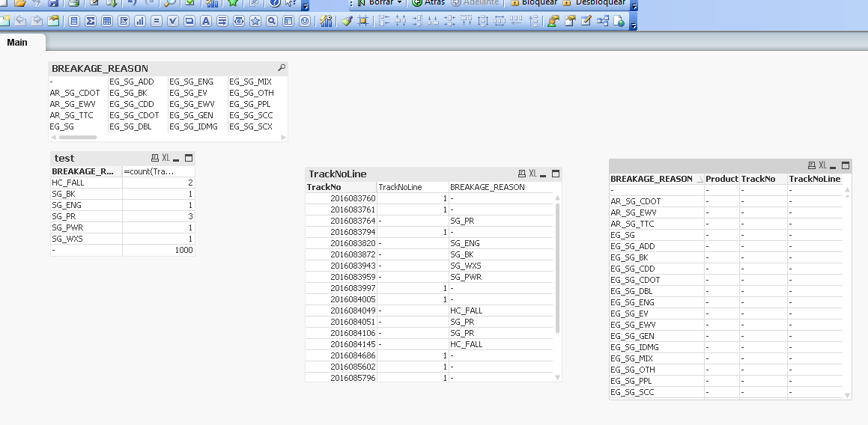Switch to WebView mode icon

[x=619, y=21]
